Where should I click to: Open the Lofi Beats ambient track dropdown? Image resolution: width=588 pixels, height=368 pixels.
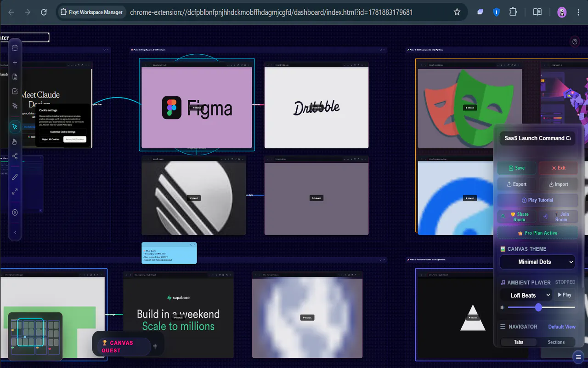[x=526, y=295]
